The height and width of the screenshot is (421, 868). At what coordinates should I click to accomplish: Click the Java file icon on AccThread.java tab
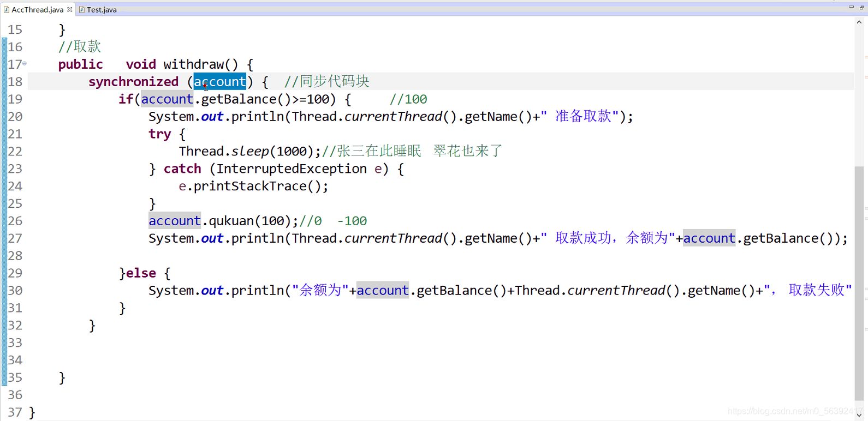7,9
